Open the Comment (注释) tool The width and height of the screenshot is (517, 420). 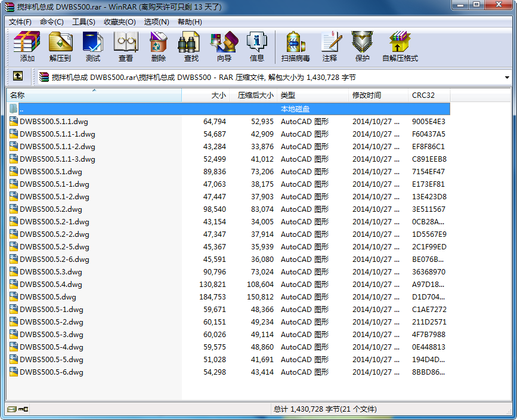point(330,47)
